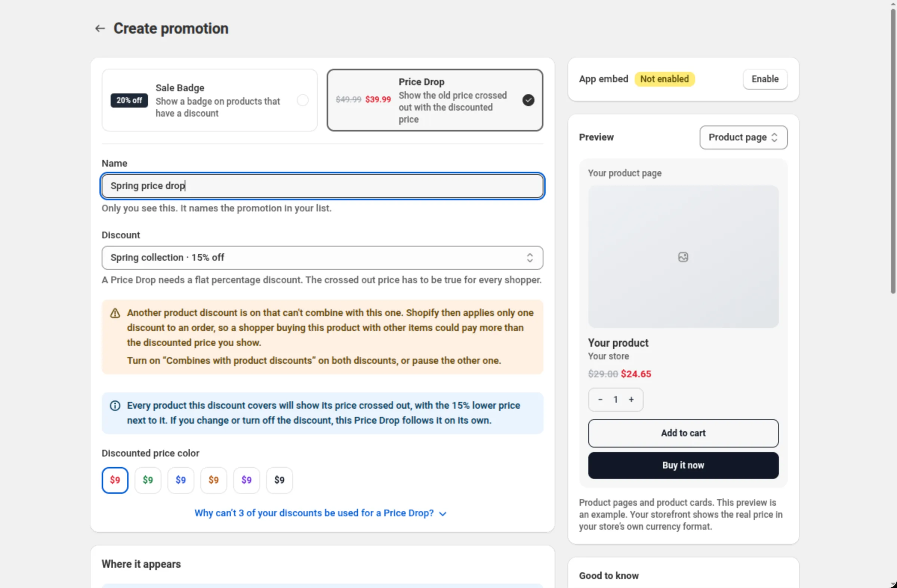Screen dimensions: 897x588
Task: Click the 'Your product' title in preview
Action: coord(618,343)
